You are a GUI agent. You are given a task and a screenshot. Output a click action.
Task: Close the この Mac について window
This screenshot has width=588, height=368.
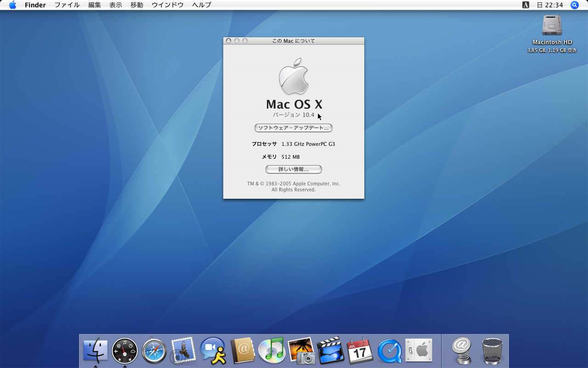[228, 41]
